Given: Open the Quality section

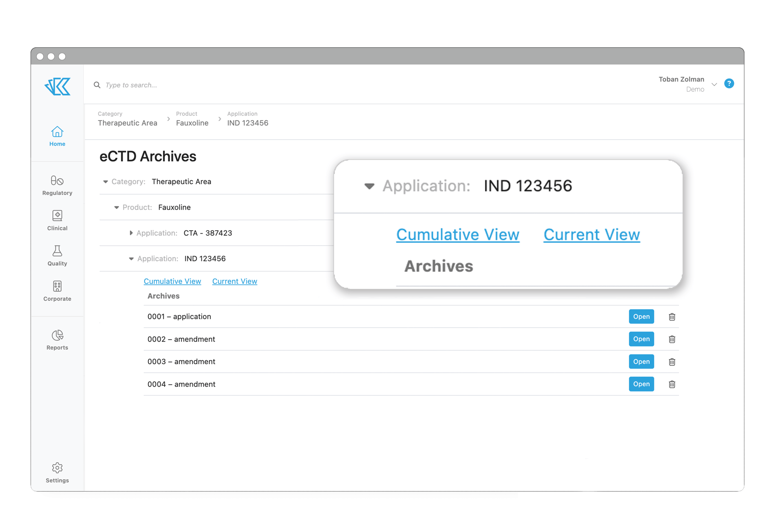Looking at the screenshot, I should [x=57, y=256].
